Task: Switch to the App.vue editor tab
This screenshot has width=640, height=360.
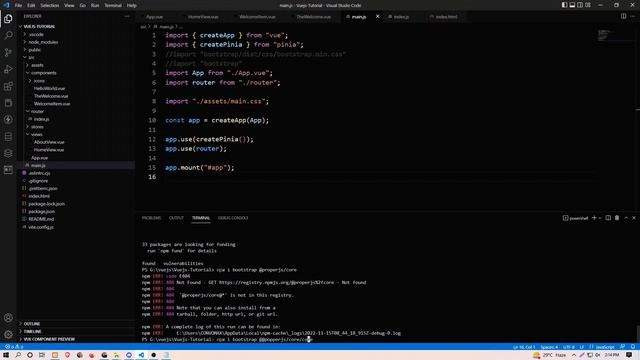Action: (x=154, y=17)
